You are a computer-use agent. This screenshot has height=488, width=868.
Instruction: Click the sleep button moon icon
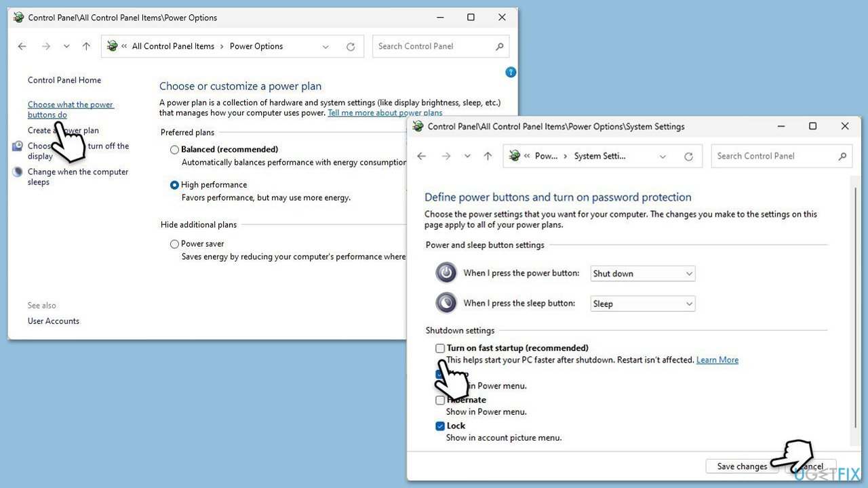coord(446,303)
